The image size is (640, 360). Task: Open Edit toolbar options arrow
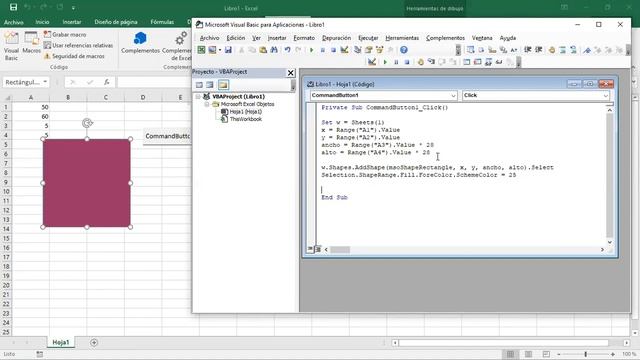628,50
